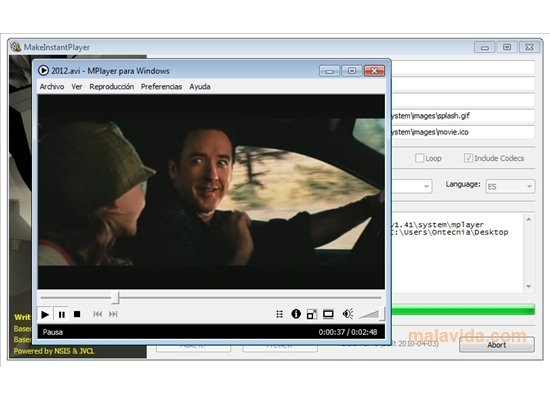Click the movie.ico path field

pyautogui.click(x=463, y=132)
